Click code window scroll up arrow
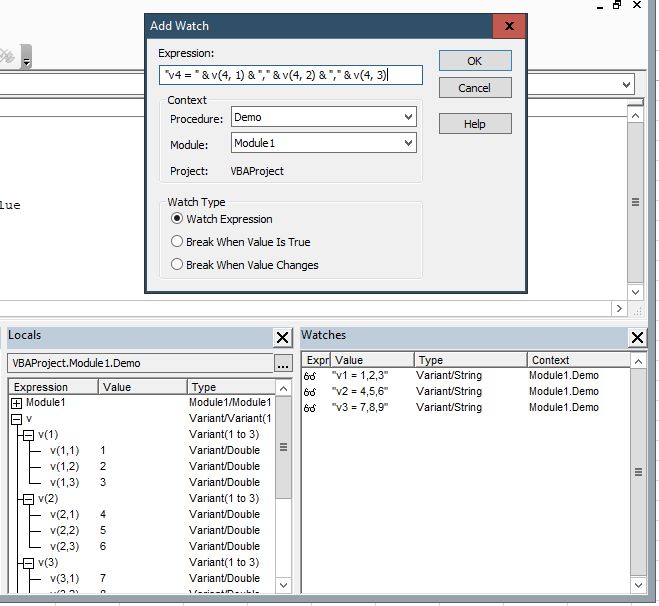The image size is (659, 606). [635, 116]
